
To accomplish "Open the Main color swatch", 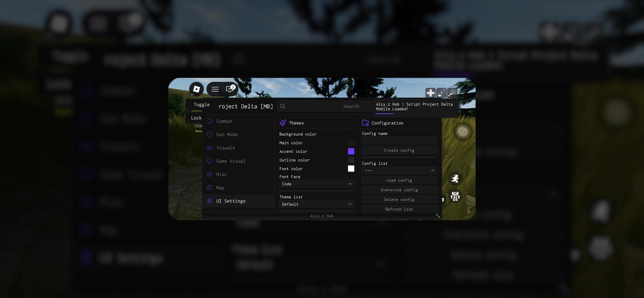I will [x=351, y=143].
